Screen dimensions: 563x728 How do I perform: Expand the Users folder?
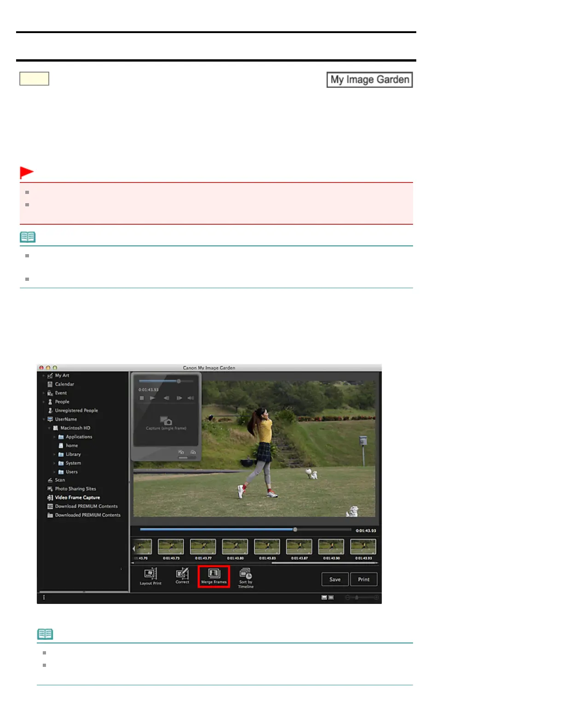[55, 472]
